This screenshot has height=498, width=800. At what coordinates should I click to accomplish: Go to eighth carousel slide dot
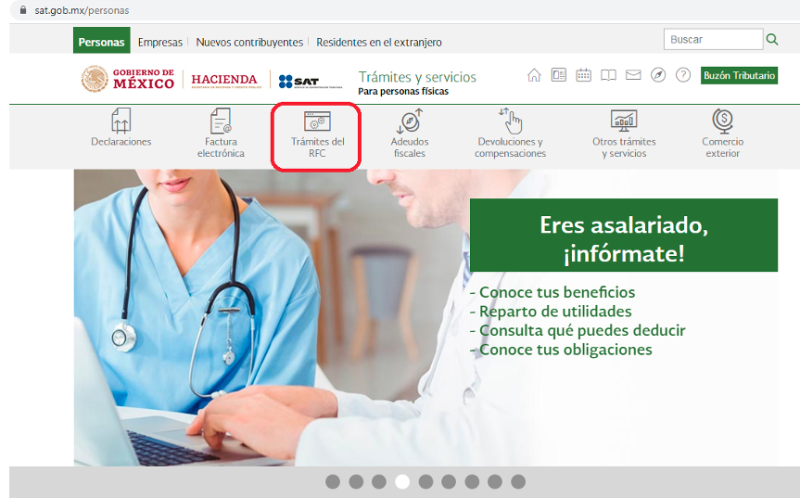(495, 482)
